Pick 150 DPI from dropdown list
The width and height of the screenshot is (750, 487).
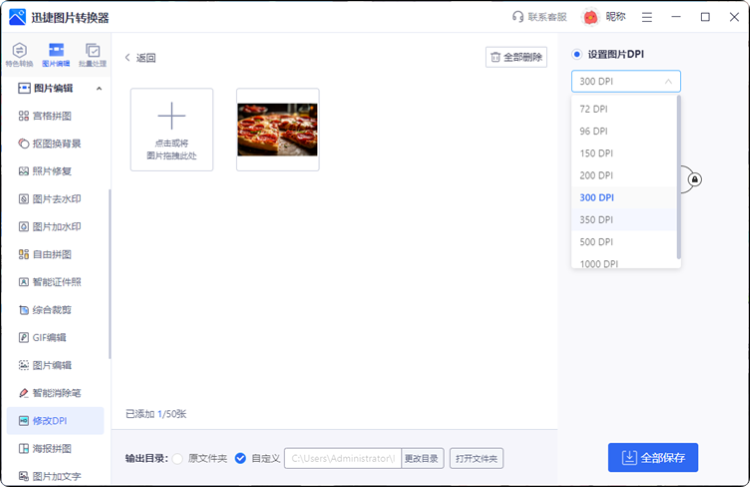point(624,153)
